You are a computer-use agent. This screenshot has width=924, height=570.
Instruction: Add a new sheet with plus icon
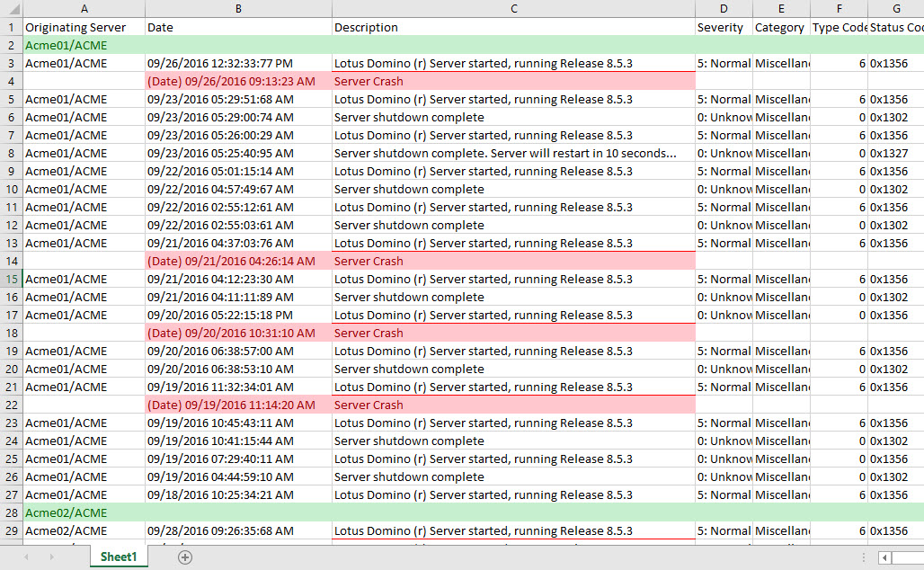tap(185, 557)
